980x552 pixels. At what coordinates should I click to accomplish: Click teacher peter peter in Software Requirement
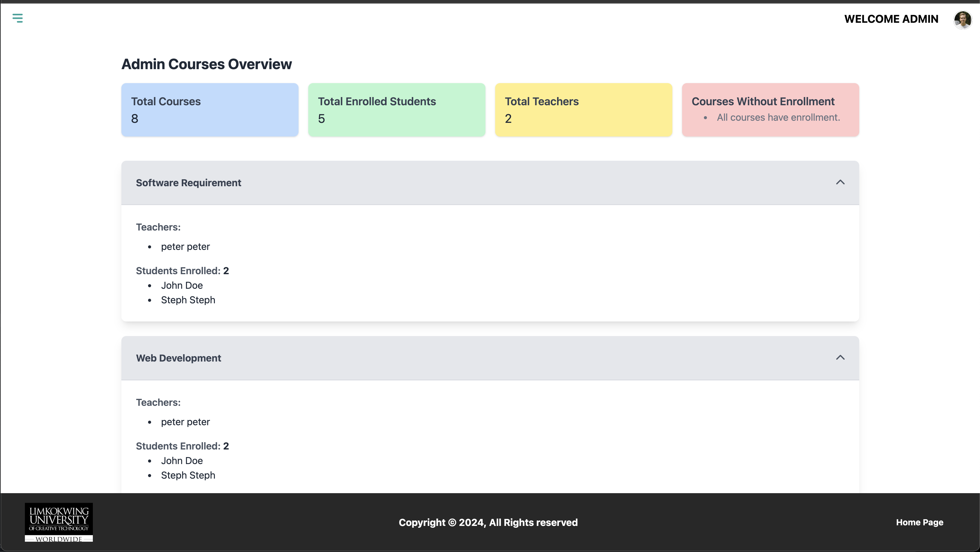click(185, 247)
